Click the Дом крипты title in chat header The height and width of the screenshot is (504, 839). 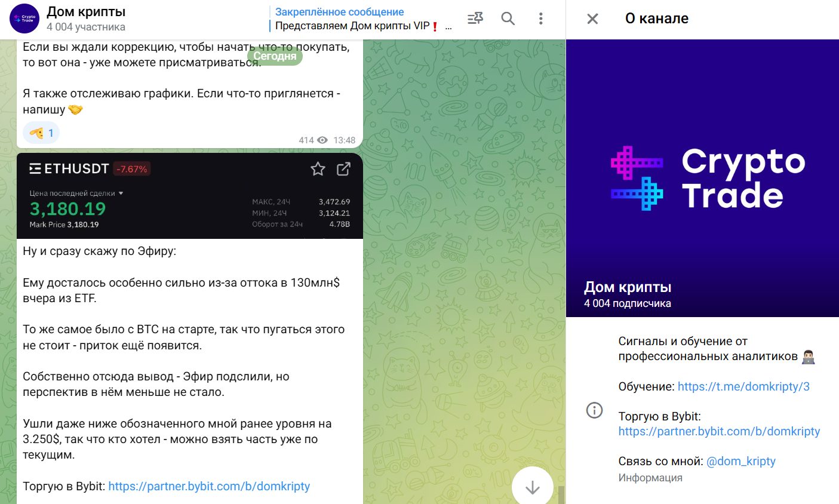point(86,11)
